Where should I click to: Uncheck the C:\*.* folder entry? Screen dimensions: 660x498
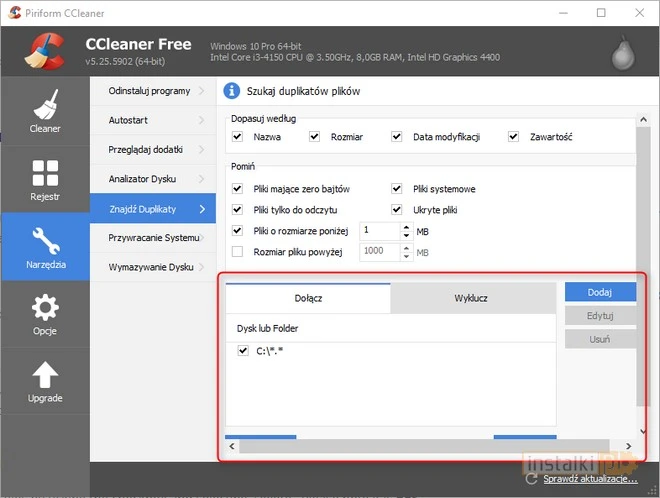tap(243, 351)
